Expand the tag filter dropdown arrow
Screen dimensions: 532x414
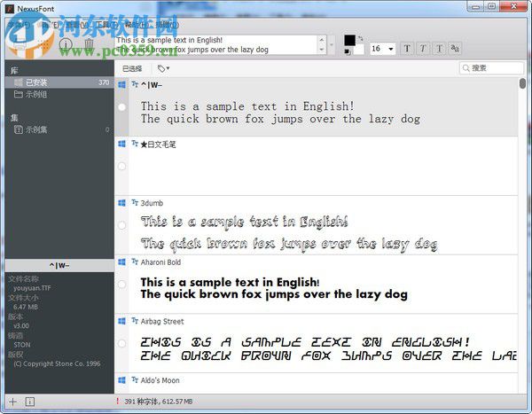168,68
